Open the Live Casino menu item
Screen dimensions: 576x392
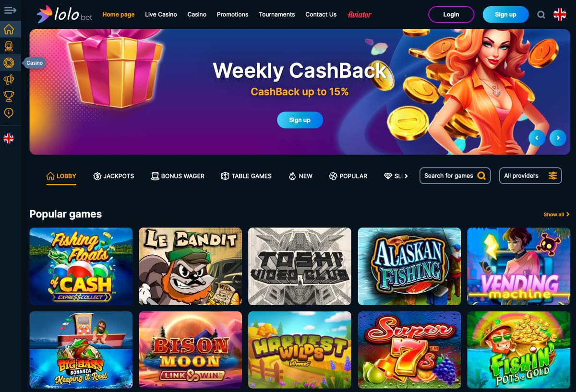click(161, 14)
